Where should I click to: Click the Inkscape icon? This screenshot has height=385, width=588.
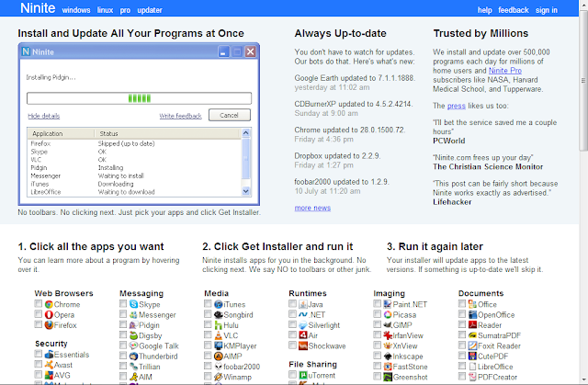[388, 357]
